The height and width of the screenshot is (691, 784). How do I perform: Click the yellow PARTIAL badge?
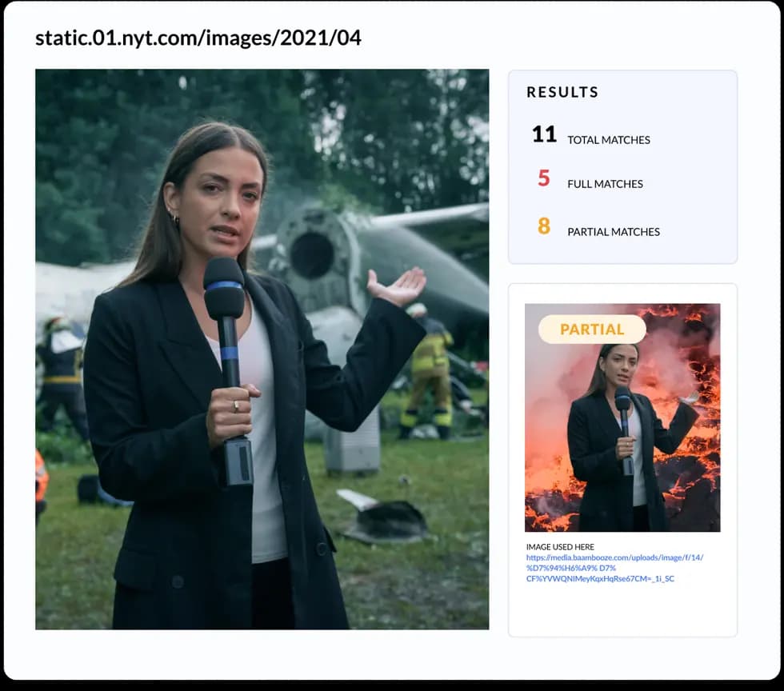592,329
